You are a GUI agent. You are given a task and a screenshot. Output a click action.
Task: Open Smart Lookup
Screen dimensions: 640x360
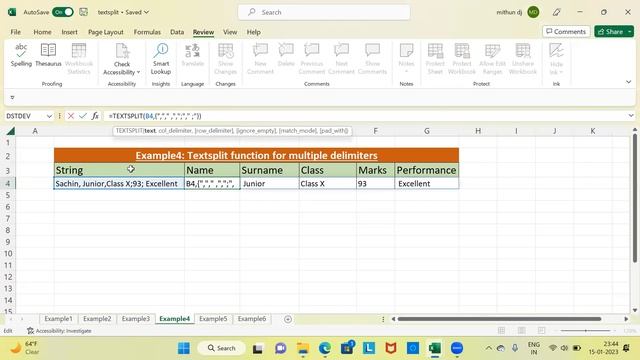161,59
